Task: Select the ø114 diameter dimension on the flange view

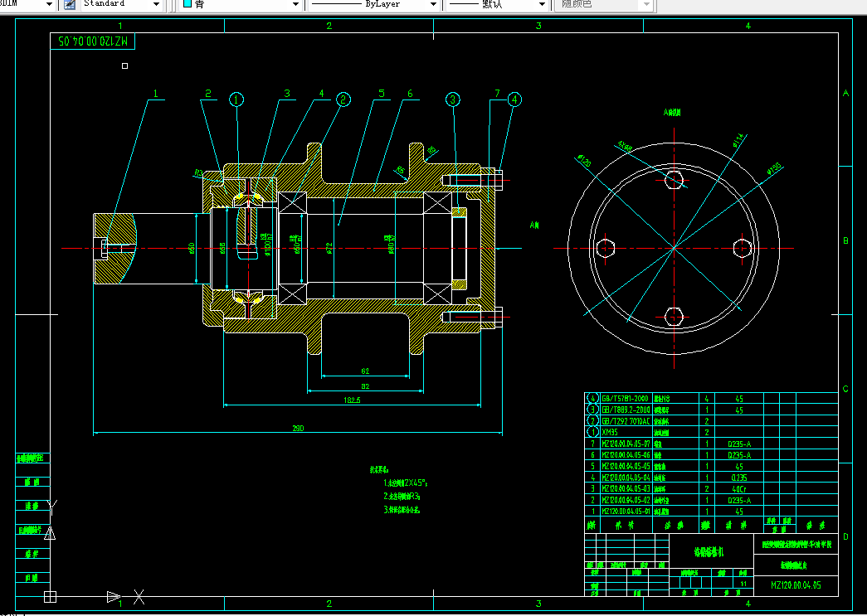Action: coord(739,140)
